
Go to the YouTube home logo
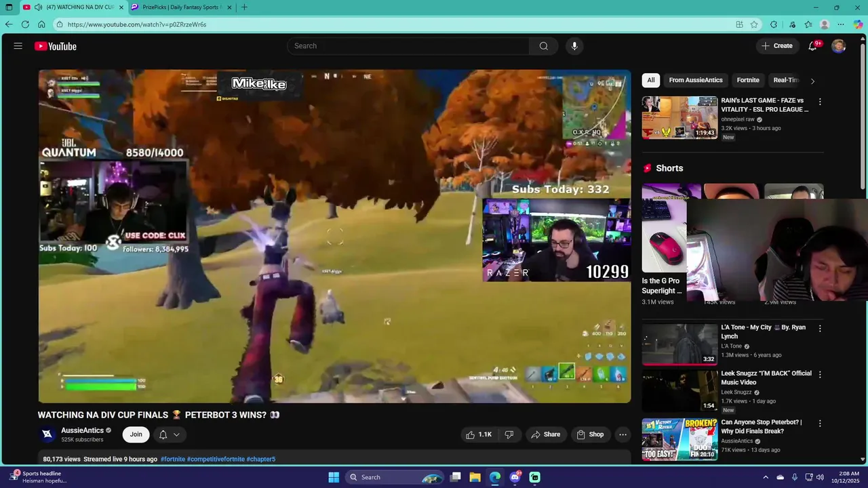click(56, 46)
